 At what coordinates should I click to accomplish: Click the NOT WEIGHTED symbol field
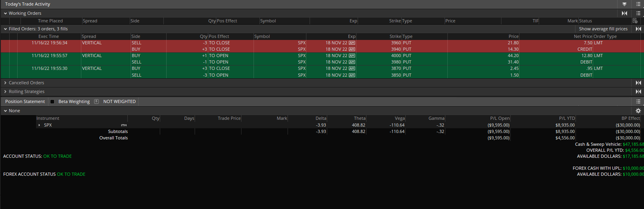[119, 102]
